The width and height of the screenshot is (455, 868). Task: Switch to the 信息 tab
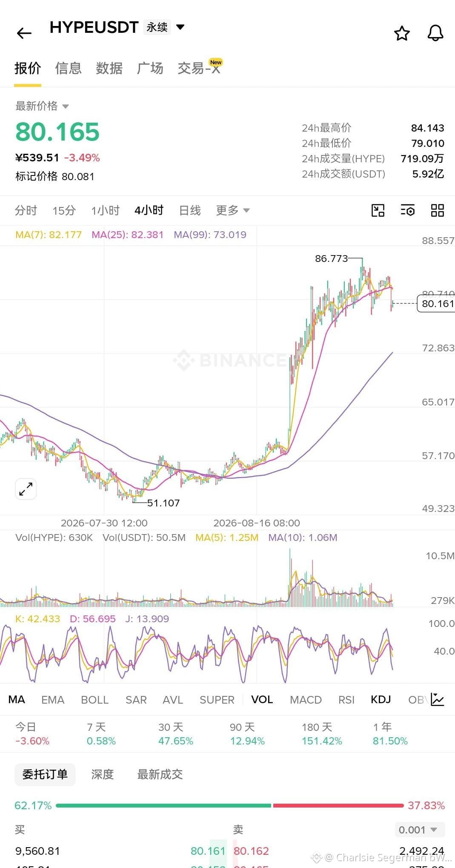[68, 68]
